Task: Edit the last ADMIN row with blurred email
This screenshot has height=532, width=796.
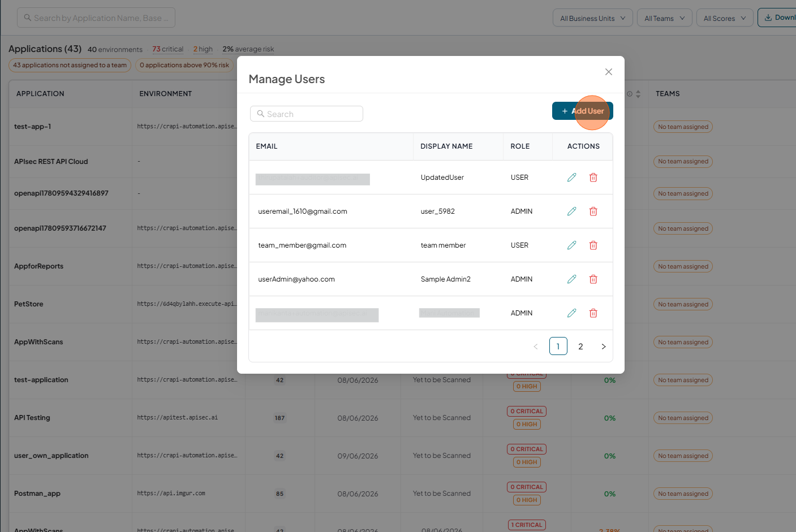Action: (x=572, y=313)
